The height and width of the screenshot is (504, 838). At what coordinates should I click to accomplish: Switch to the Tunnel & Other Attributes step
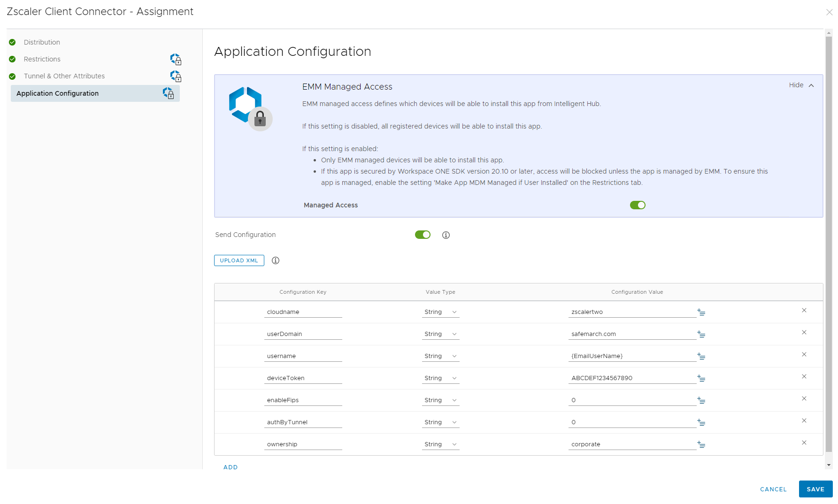tap(64, 76)
